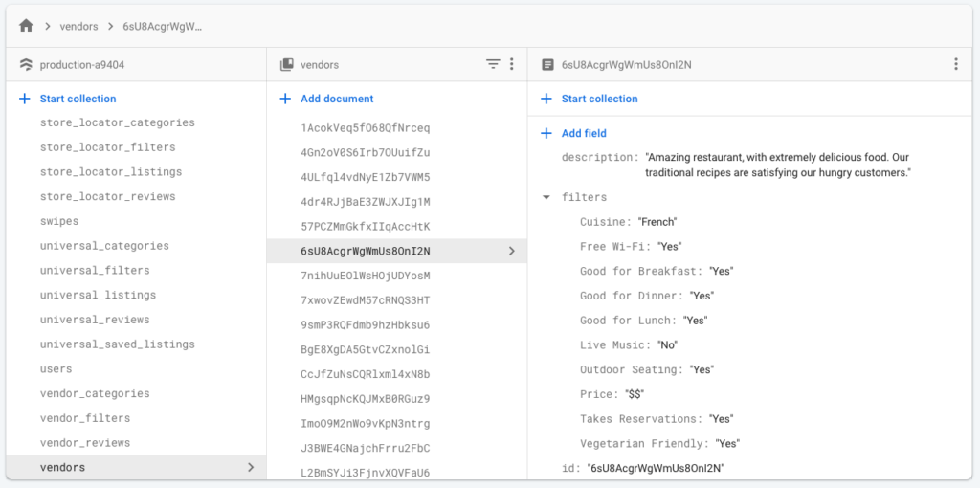Select document HMgsqpNcKQJMxB0RGuz9
The height and width of the screenshot is (488, 980).
tap(366, 399)
